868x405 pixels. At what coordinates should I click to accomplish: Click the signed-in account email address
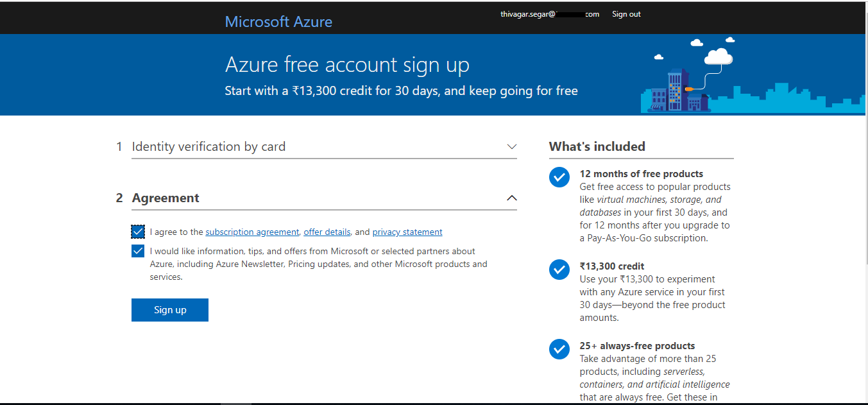click(549, 14)
